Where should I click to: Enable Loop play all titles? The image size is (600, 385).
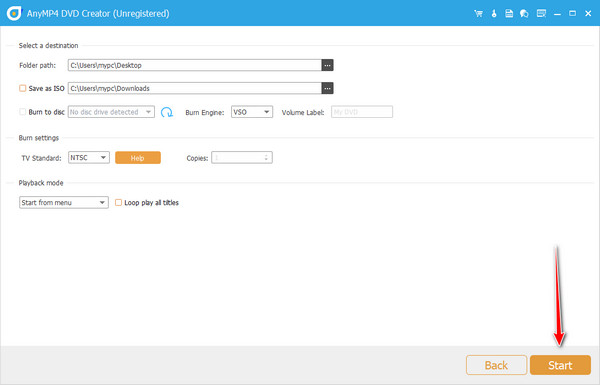(x=119, y=202)
